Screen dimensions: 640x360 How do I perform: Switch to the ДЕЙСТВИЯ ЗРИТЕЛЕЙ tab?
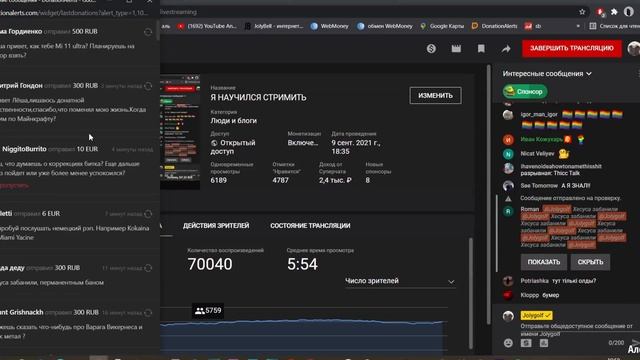216,226
